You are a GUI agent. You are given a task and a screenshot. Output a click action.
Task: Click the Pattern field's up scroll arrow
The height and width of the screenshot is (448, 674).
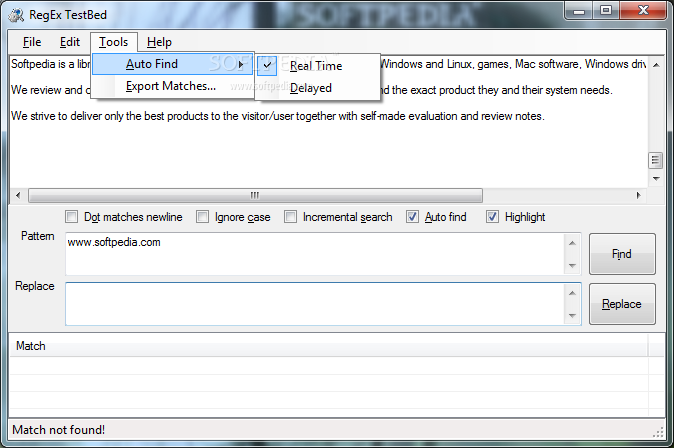[572, 243]
